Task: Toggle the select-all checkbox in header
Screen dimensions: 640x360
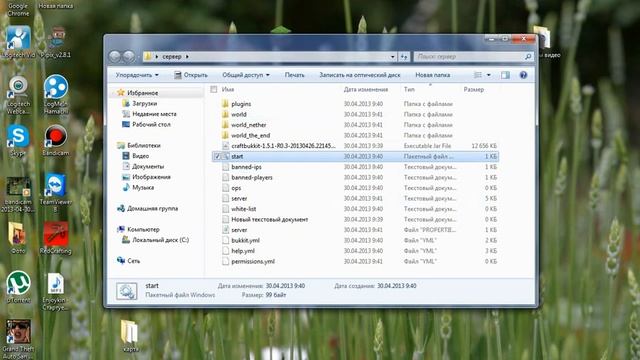Action: (x=213, y=89)
